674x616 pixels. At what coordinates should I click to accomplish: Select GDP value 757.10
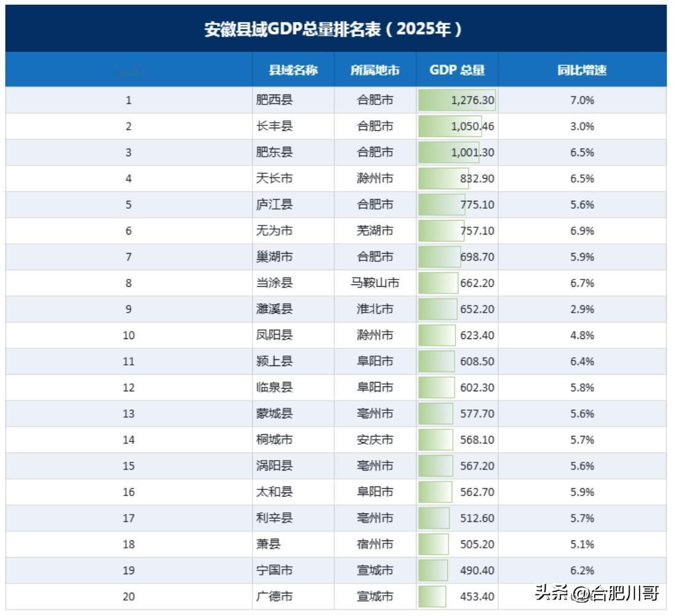477,231
